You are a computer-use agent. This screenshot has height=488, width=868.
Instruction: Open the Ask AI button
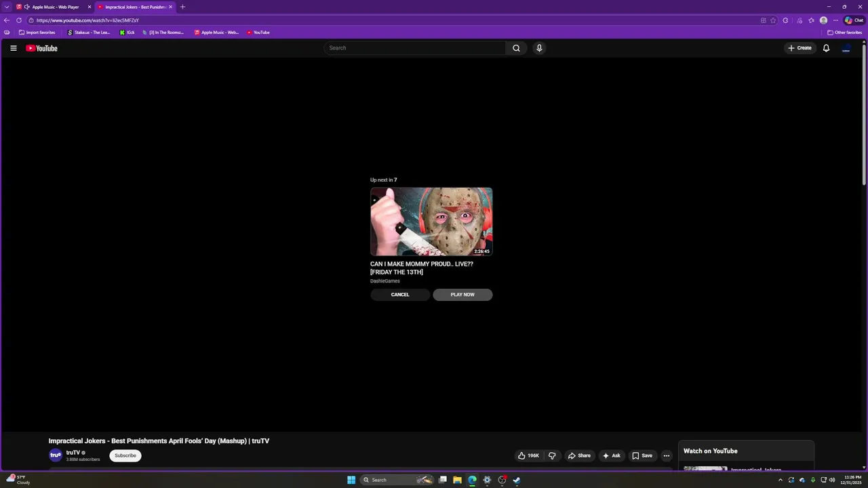pyautogui.click(x=611, y=455)
